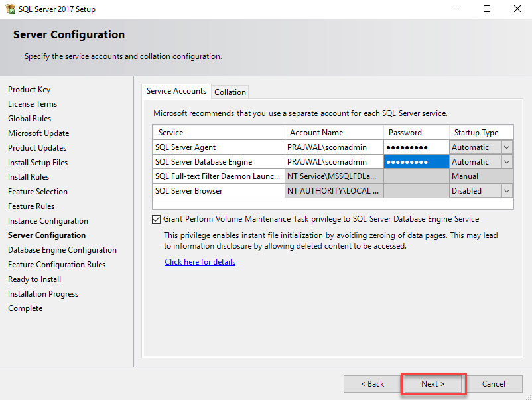The height and width of the screenshot is (400, 532).
Task: Minimize the SQL Server 2017 Setup window
Action: (457, 9)
